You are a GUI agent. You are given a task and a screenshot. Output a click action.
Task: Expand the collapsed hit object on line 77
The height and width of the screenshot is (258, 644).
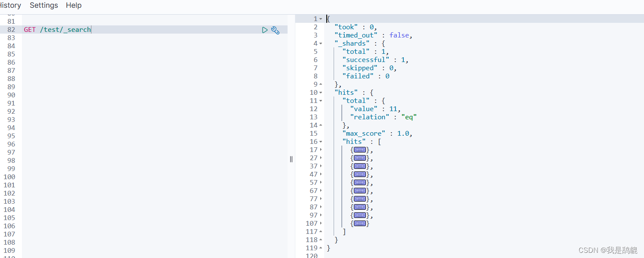[359, 199]
